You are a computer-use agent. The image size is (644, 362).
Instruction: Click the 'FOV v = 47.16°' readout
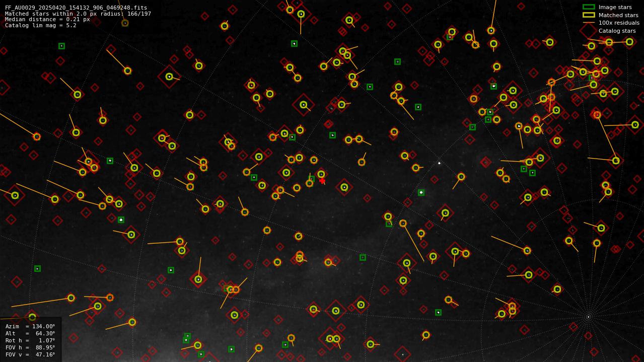pyautogui.click(x=30, y=354)
